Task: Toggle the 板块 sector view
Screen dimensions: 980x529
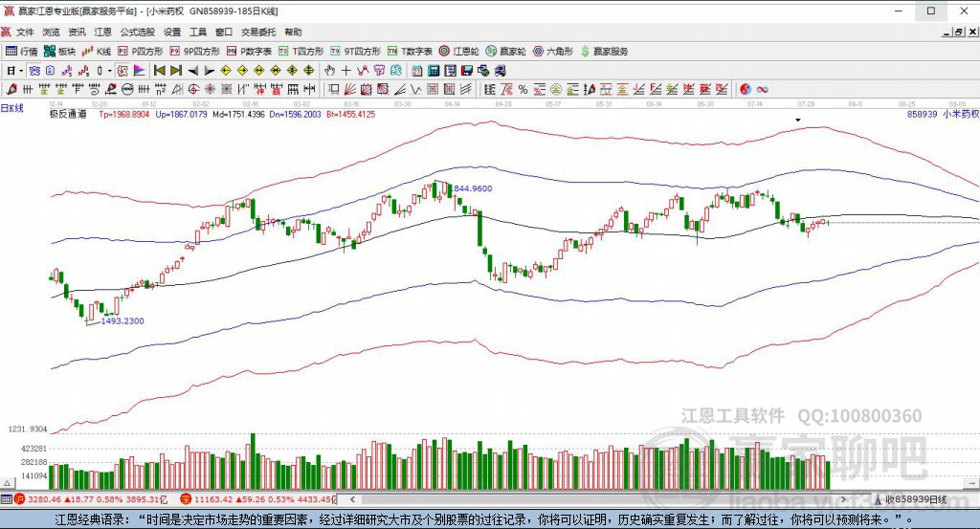Action: point(59,52)
